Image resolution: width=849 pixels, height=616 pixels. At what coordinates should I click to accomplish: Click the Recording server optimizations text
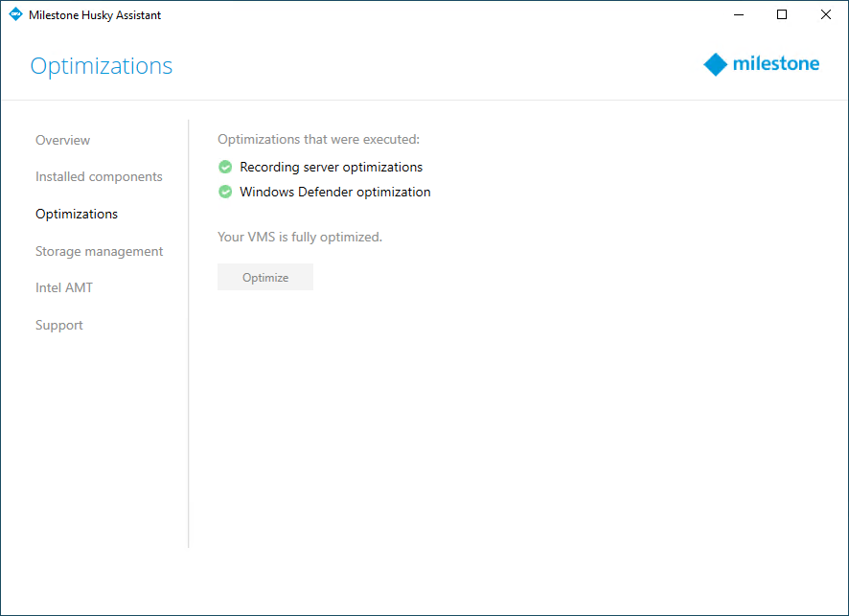(x=331, y=168)
